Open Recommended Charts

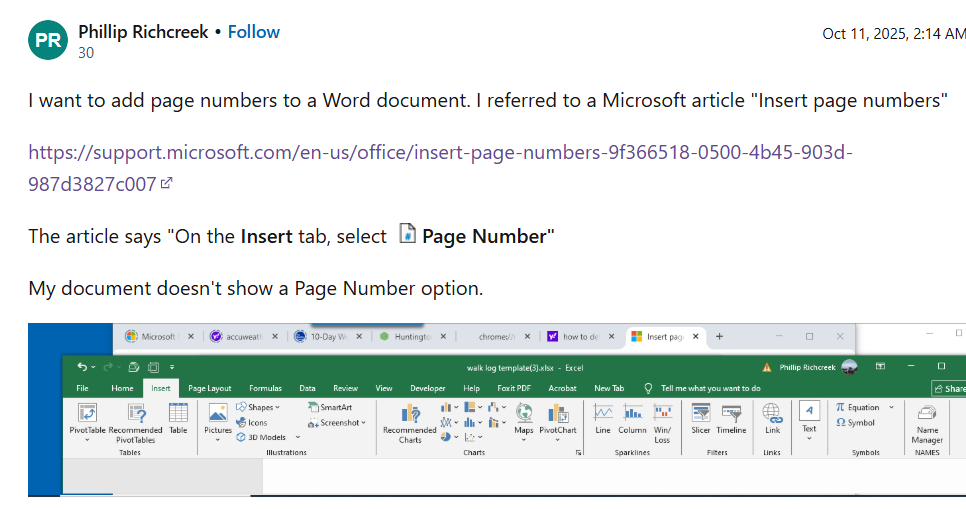click(410, 424)
